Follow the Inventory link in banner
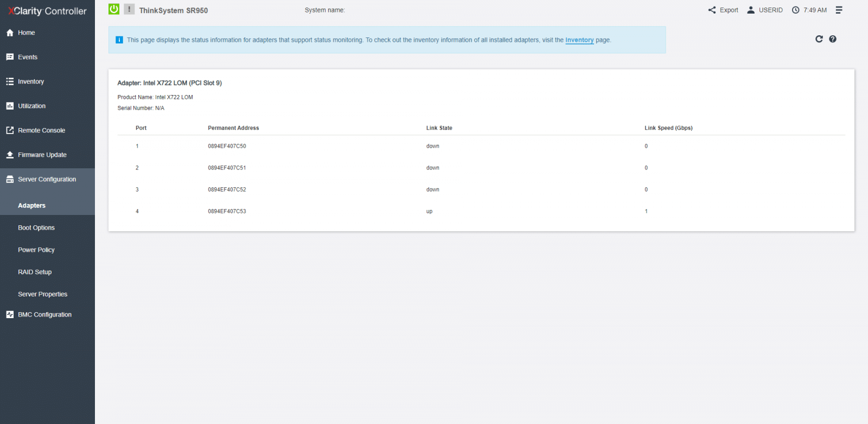Viewport: 868px width, 424px height. click(579, 40)
